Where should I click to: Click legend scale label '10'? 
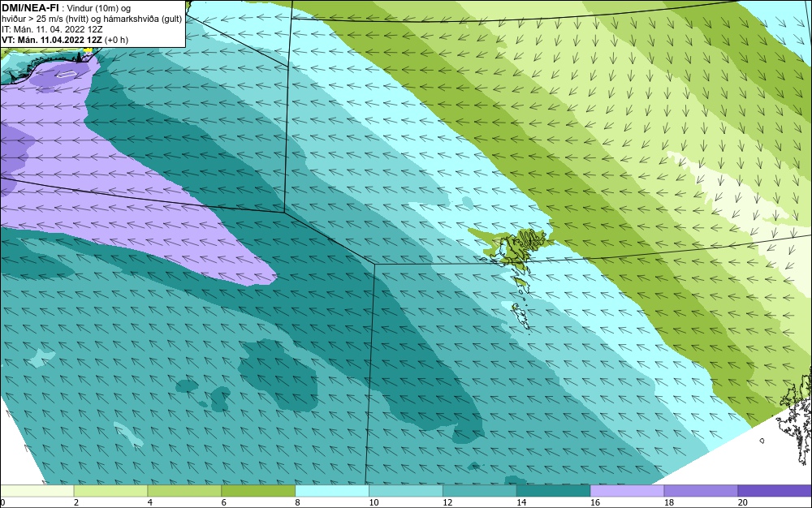tap(374, 502)
